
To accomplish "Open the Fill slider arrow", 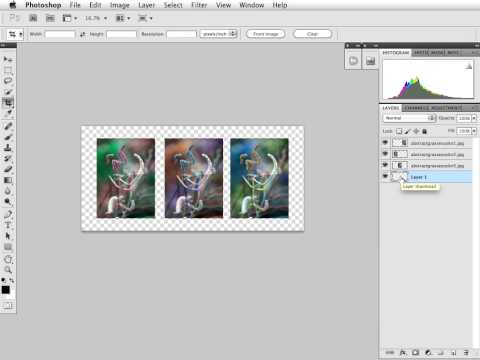I will tap(474, 131).
